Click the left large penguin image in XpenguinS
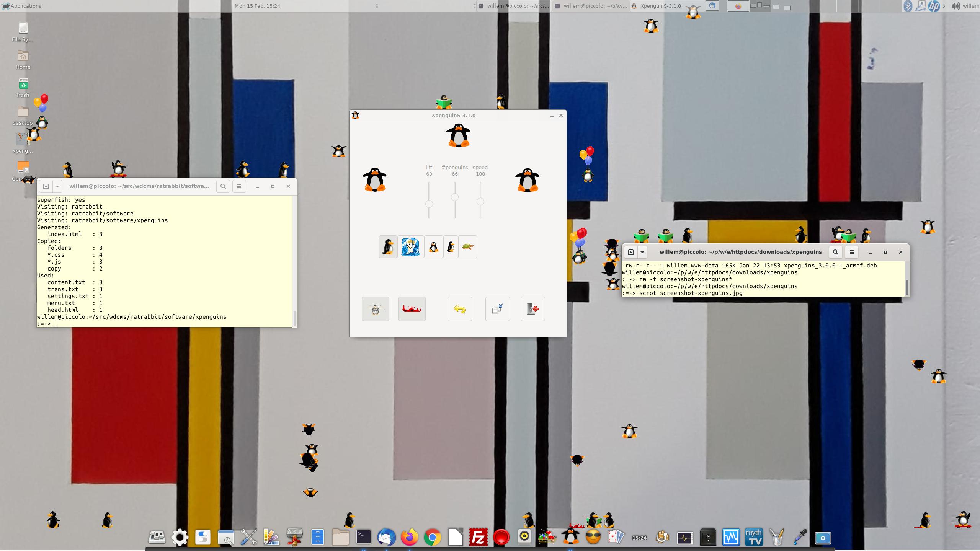Image resolution: width=980 pixels, height=551 pixels. (374, 179)
